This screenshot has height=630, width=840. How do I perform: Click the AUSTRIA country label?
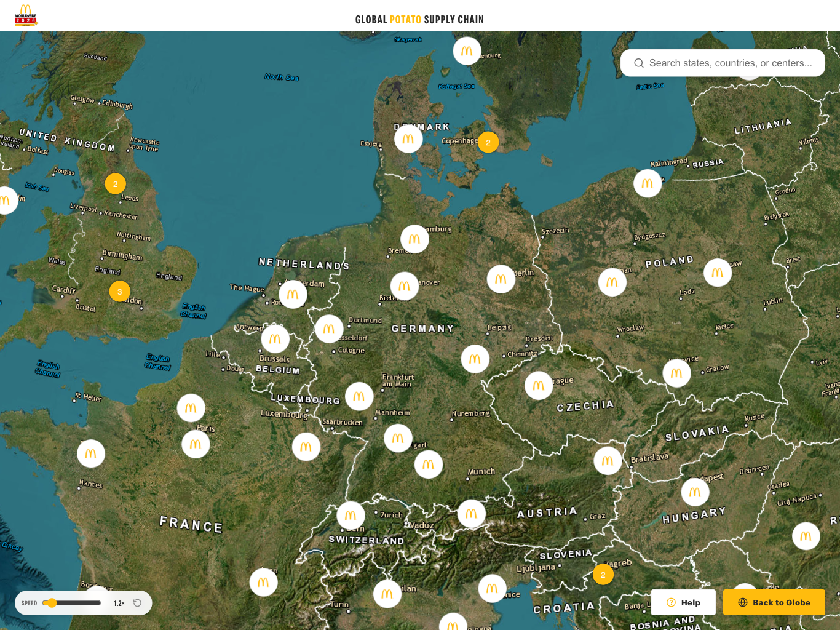coord(547,512)
